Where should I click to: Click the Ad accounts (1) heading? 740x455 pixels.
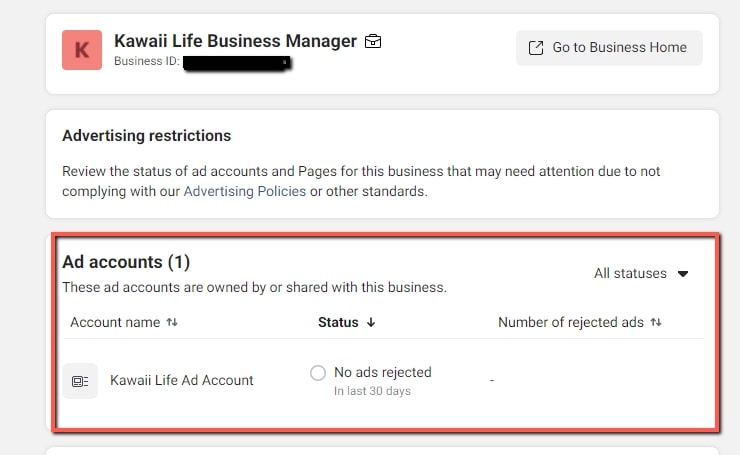(x=126, y=262)
